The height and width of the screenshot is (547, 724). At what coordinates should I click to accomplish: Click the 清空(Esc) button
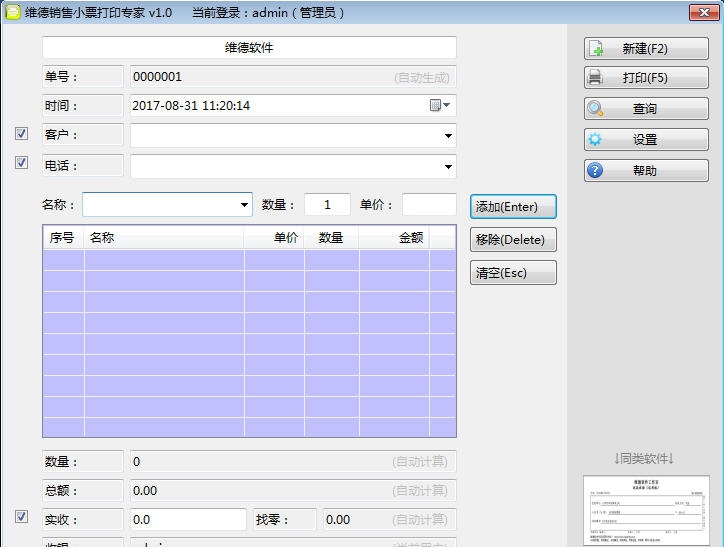tap(513, 273)
